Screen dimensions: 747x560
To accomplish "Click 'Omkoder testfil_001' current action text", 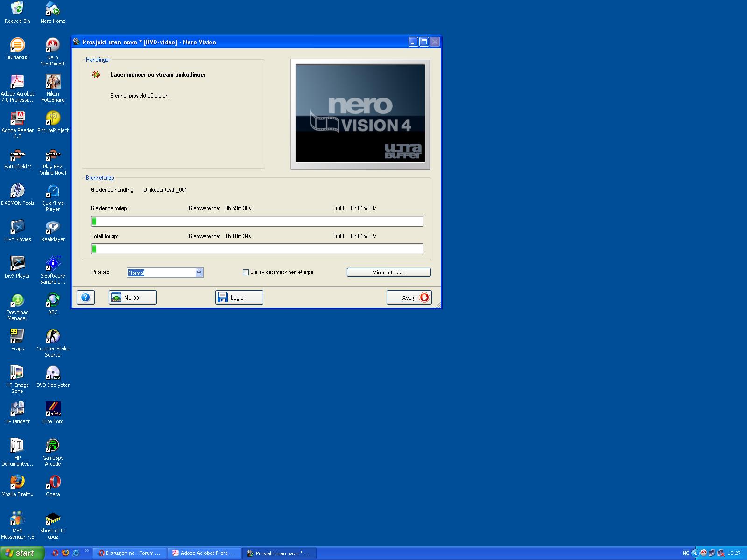I will [165, 190].
